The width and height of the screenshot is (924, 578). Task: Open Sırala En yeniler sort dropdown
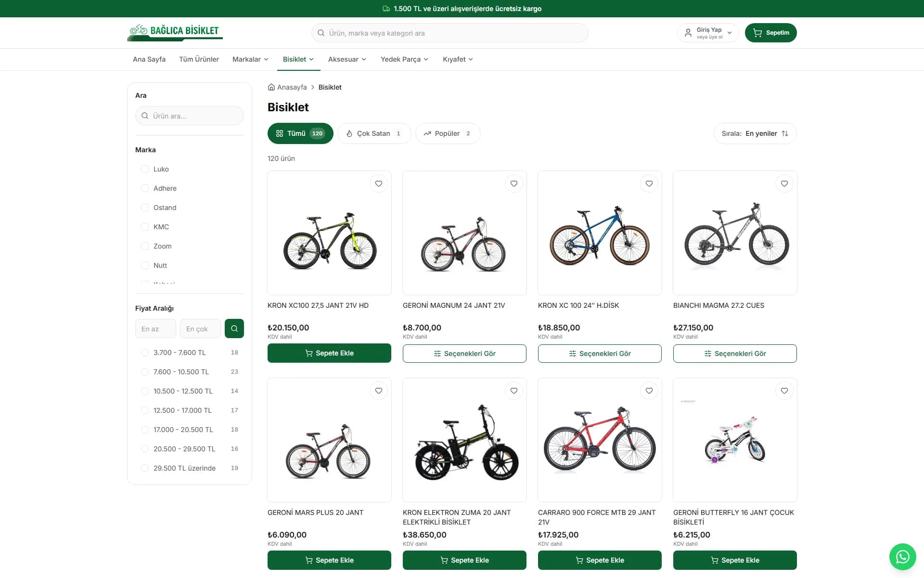[755, 133]
